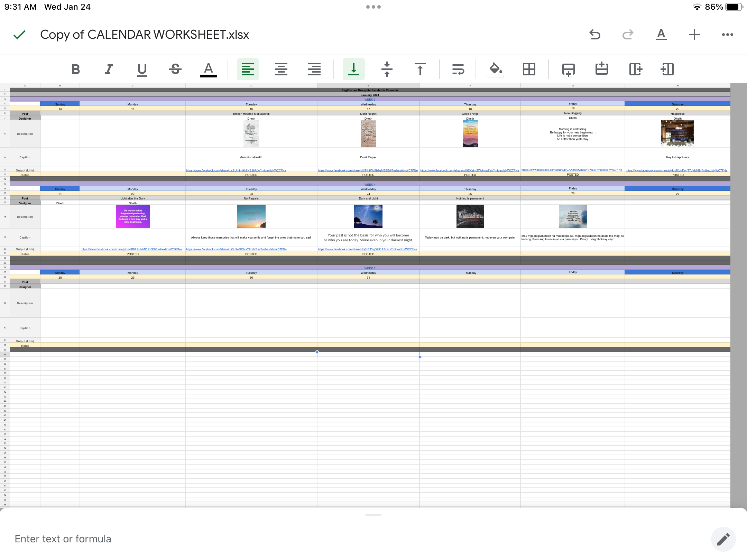The height and width of the screenshot is (560, 747).
Task: Right align the cell text
Action: point(314,69)
